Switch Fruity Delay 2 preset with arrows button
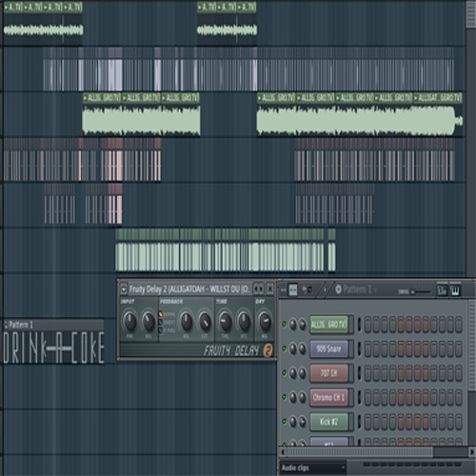The image size is (476, 476). point(259,289)
